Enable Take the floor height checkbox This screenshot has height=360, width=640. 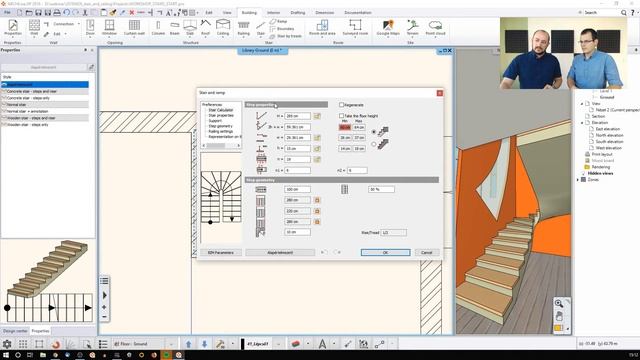click(x=342, y=116)
